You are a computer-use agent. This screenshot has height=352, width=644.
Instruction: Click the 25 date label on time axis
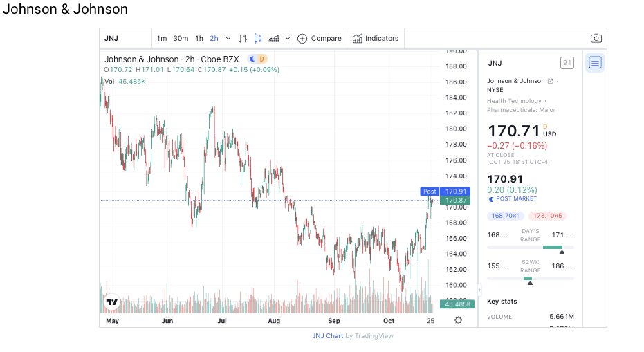430,321
